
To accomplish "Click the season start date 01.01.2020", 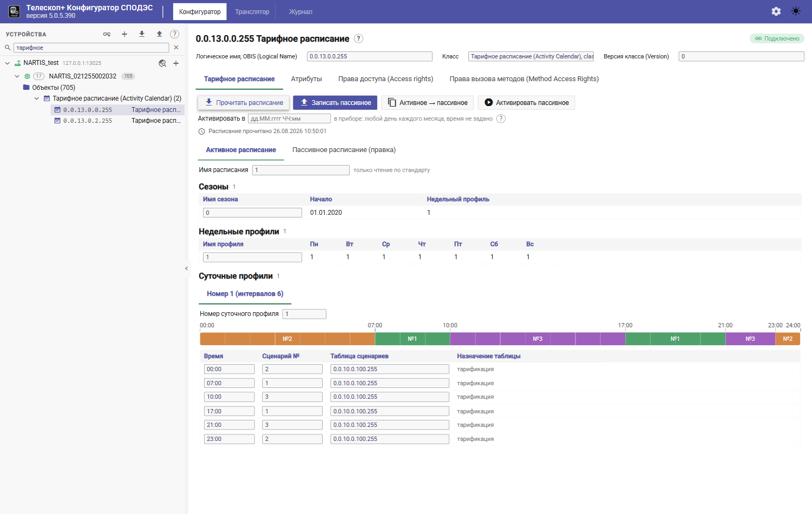I will pyautogui.click(x=326, y=213).
